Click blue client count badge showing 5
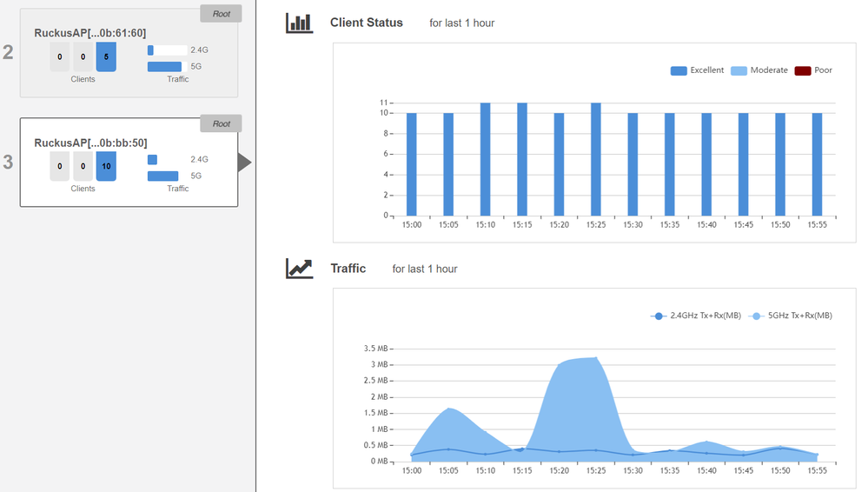This screenshot has height=492, width=868. [106, 57]
